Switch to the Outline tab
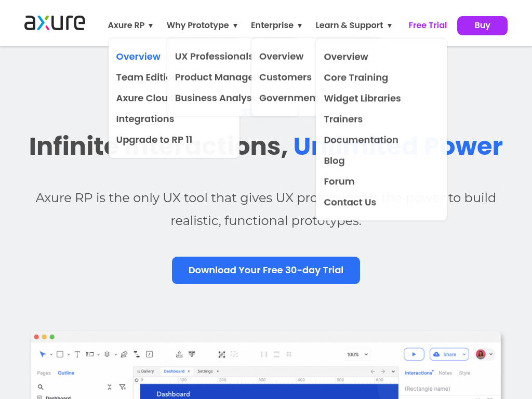The image size is (532, 399). click(66, 373)
